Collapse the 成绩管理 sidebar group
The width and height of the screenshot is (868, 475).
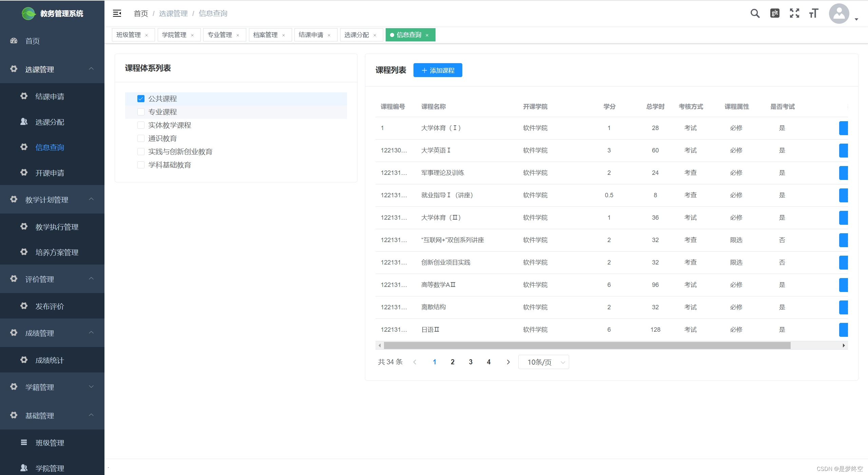pyautogui.click(x=52, y=333)
